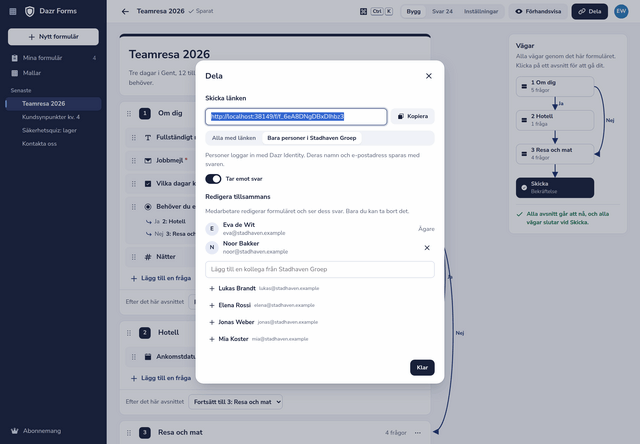Add Jonas Weber with the plus icon

212,322
